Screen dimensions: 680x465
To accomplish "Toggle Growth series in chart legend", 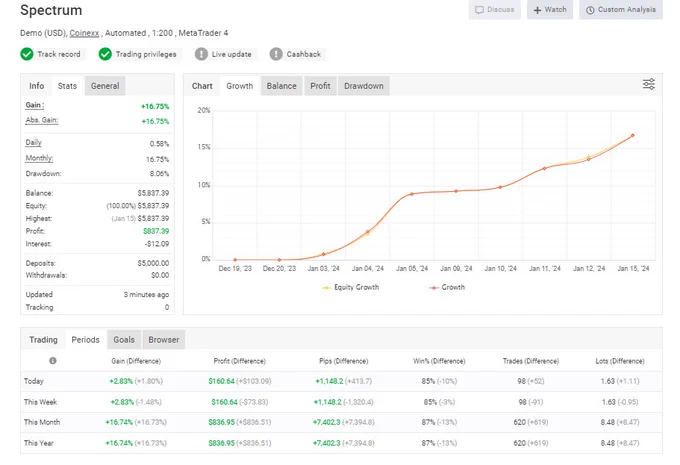I will [x=447, y=287].
